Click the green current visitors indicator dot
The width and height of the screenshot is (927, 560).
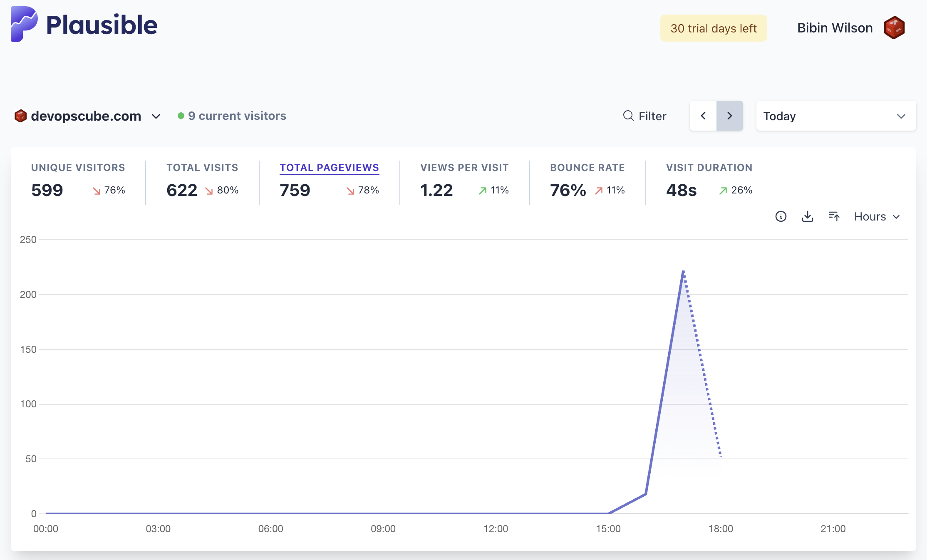(x=181, y=116)
